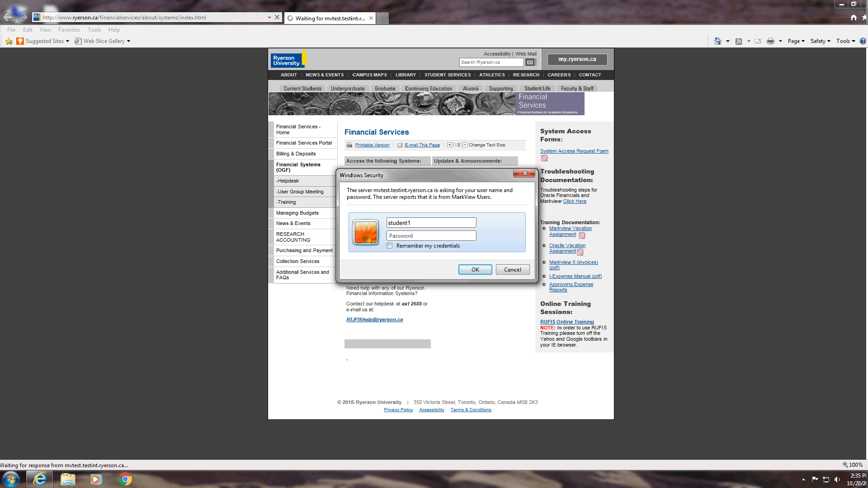The width and height of the screenshot is (868, 488).
Task: Click the Add to Favorites star icon
Action: [x=9, y=41]
